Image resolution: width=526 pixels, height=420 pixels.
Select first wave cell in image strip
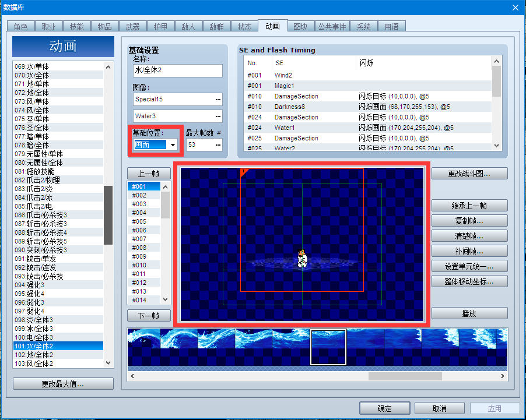[143, 347]
